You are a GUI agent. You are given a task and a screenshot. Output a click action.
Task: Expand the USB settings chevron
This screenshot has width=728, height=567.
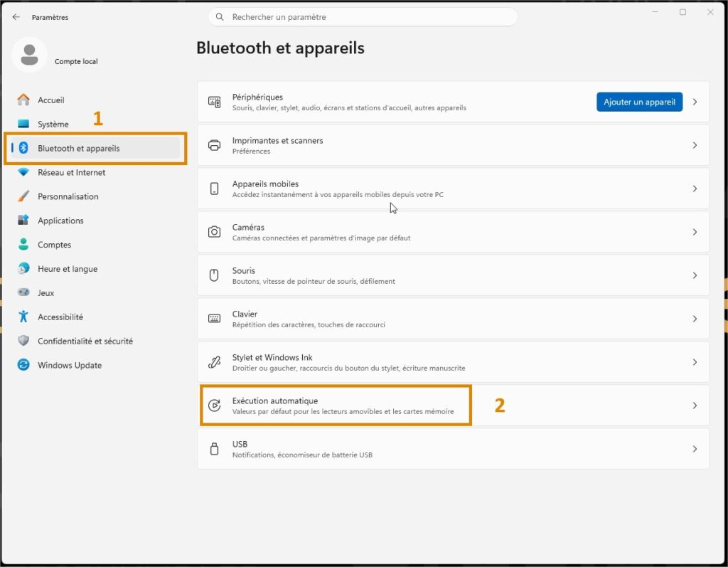click(695, 448)
